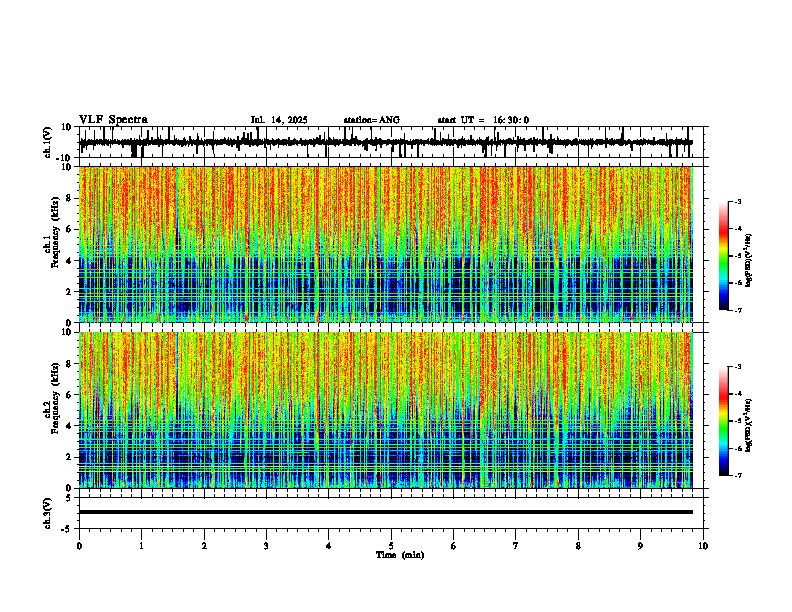The image size is (792, 612).
Task: Click the flat ch.3 voltage trace
Action: pos(386,512)
